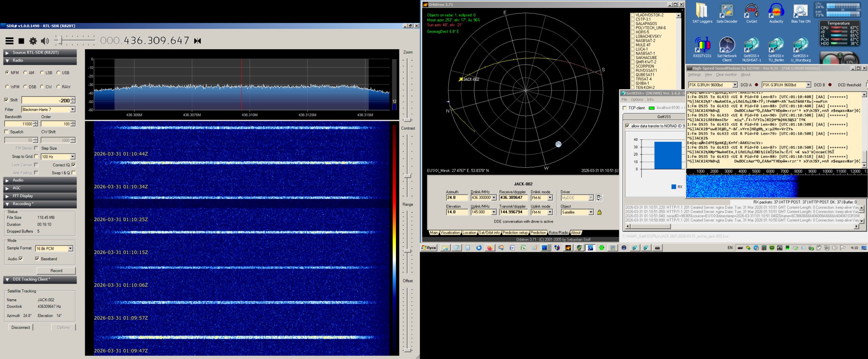Open the Filter type Blackman-Harris dropdown
The image size is (868, 359).
pyautogui.click(x=73, y=110)
